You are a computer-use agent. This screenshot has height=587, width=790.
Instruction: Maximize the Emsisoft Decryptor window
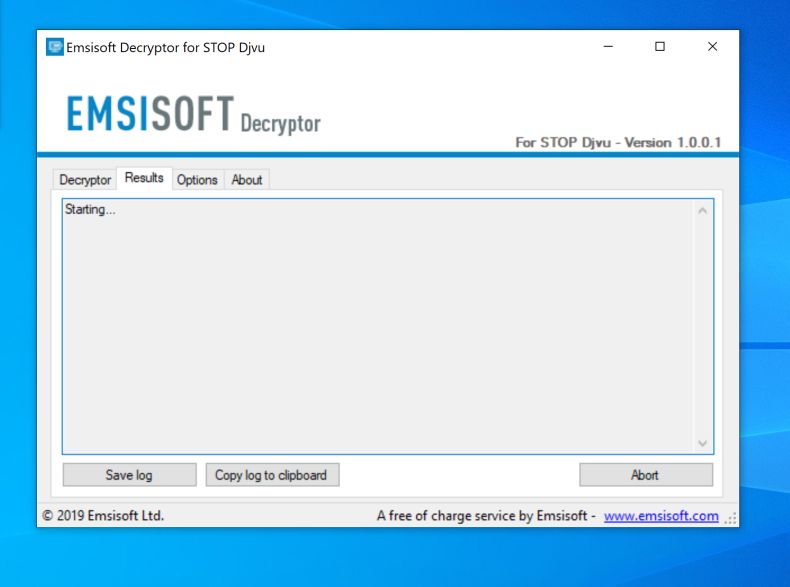(x=660, y=46)
